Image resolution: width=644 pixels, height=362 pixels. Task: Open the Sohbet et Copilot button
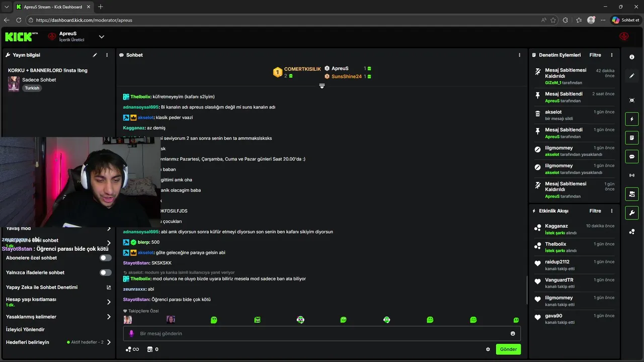(x=625, y=20)
